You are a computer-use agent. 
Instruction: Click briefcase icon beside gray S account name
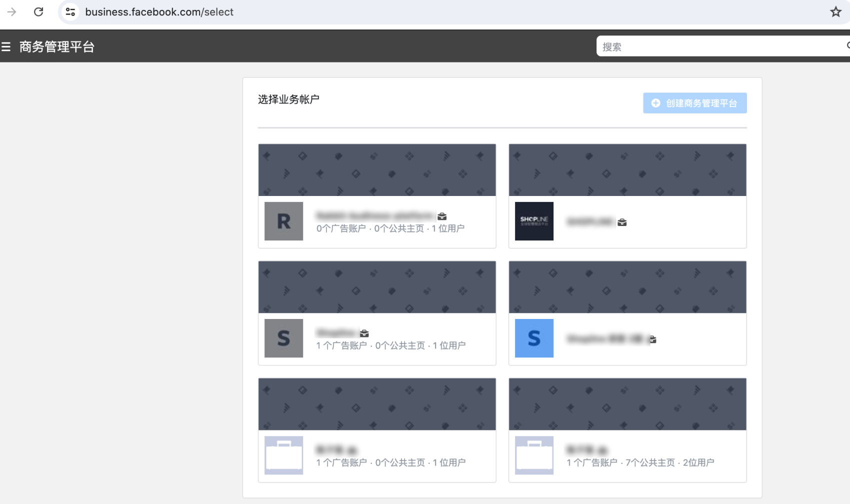pyautogui.click(x=364, y=333)
